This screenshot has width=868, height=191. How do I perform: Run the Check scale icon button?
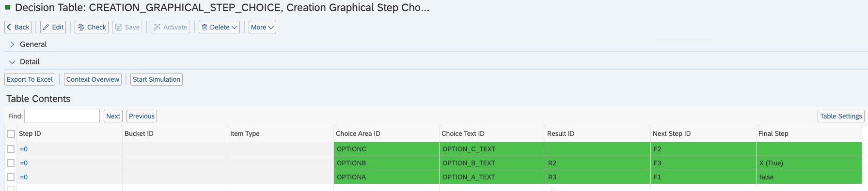(x=92, y=27)
